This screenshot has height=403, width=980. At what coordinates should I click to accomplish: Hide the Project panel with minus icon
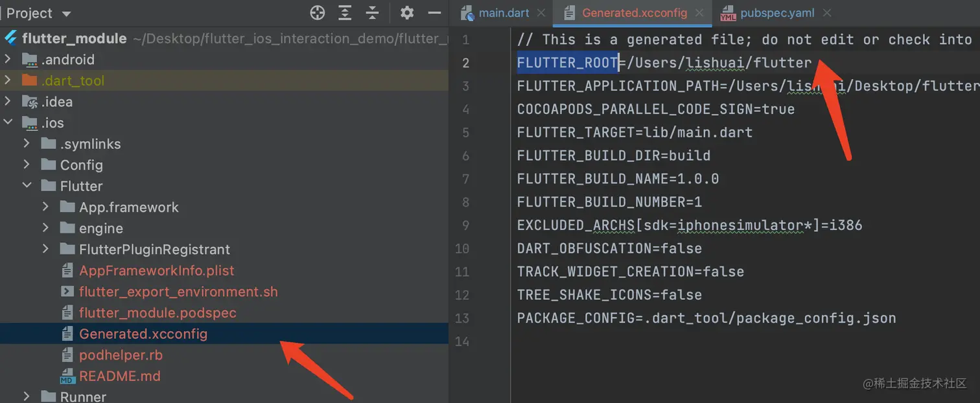click(x=434, y=12)
